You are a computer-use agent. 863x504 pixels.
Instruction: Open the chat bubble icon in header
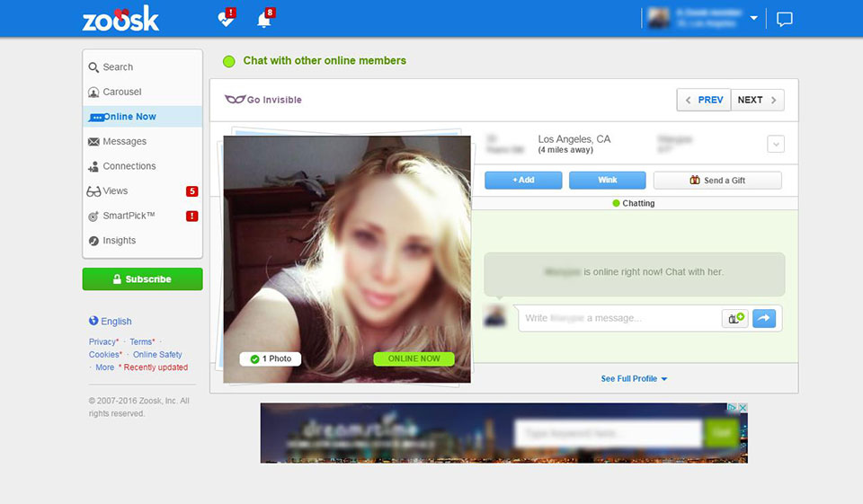[x=784, y=19]
